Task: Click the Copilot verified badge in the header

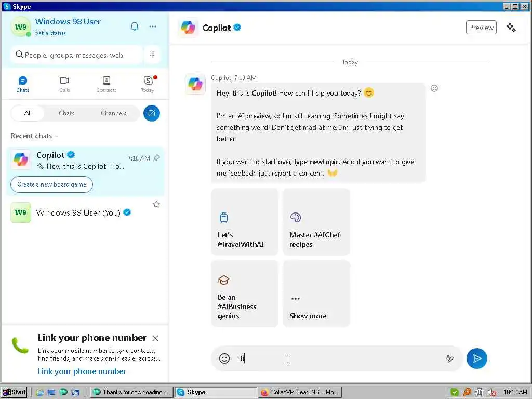Action: click(237, 28)
